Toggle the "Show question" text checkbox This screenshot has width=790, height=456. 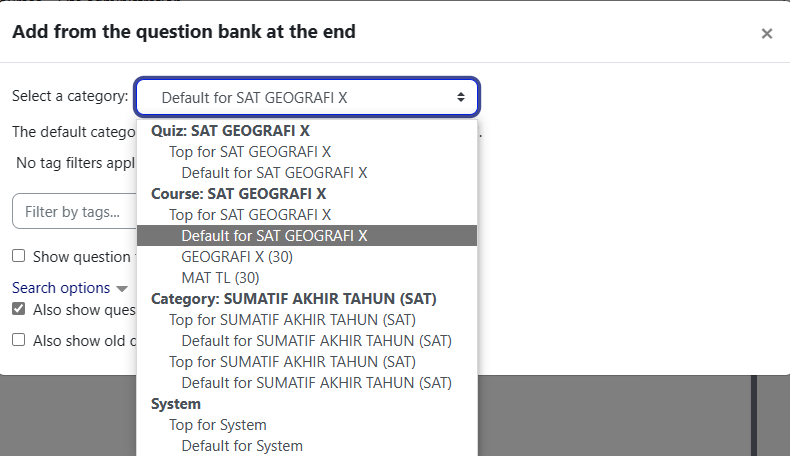19,257
